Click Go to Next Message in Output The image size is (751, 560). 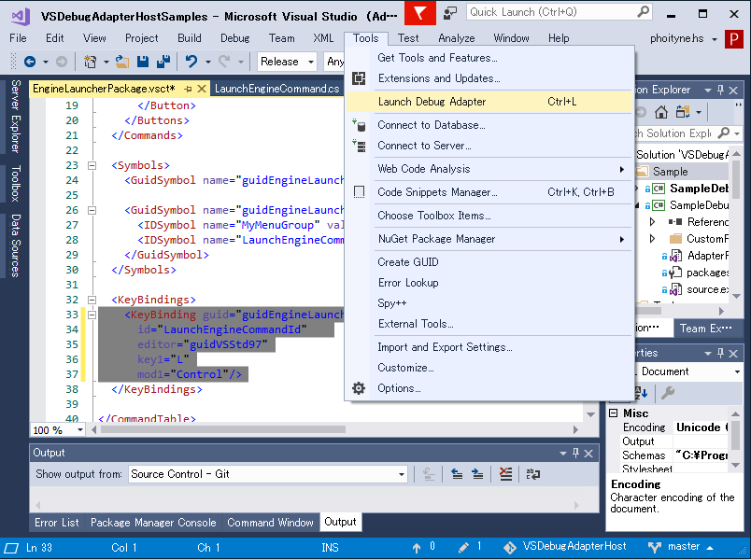(477, 474)
